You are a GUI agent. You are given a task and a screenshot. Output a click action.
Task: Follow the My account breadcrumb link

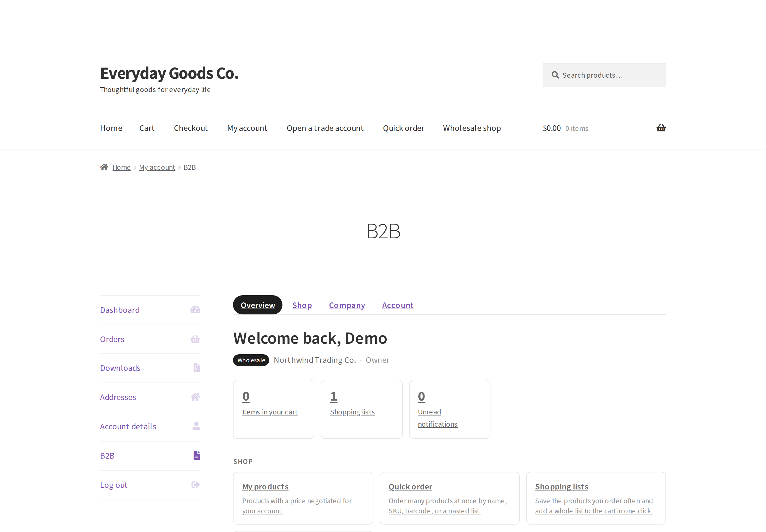pos(157,167)
